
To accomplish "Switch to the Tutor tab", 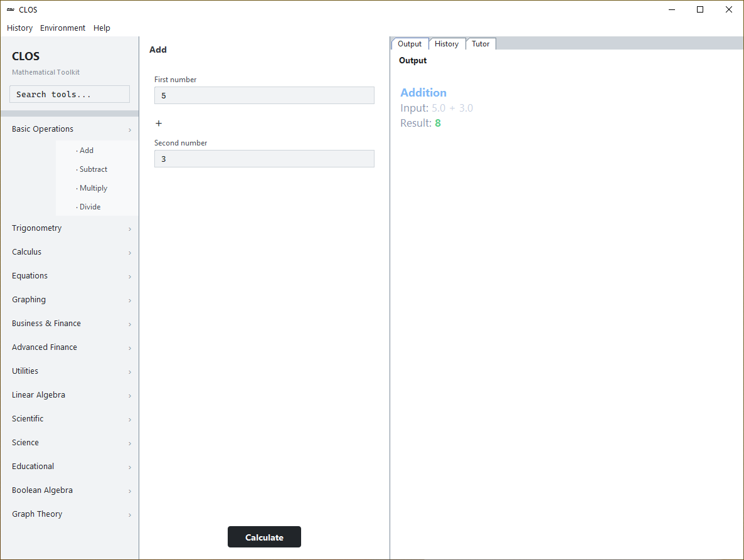I will point(480,44).
